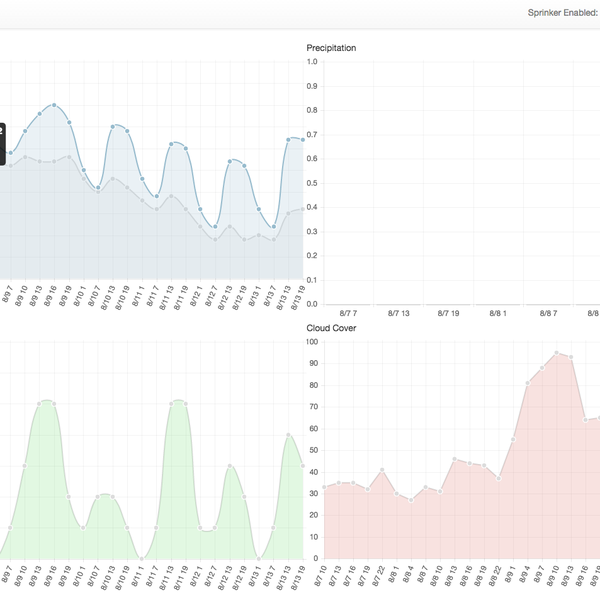600x600 pixels.
Task: Select blue line's highest peak data point
Action: 54,104
